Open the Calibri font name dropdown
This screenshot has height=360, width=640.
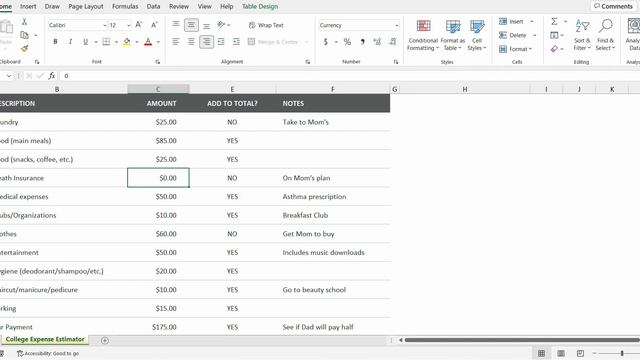tap(105, 25)
